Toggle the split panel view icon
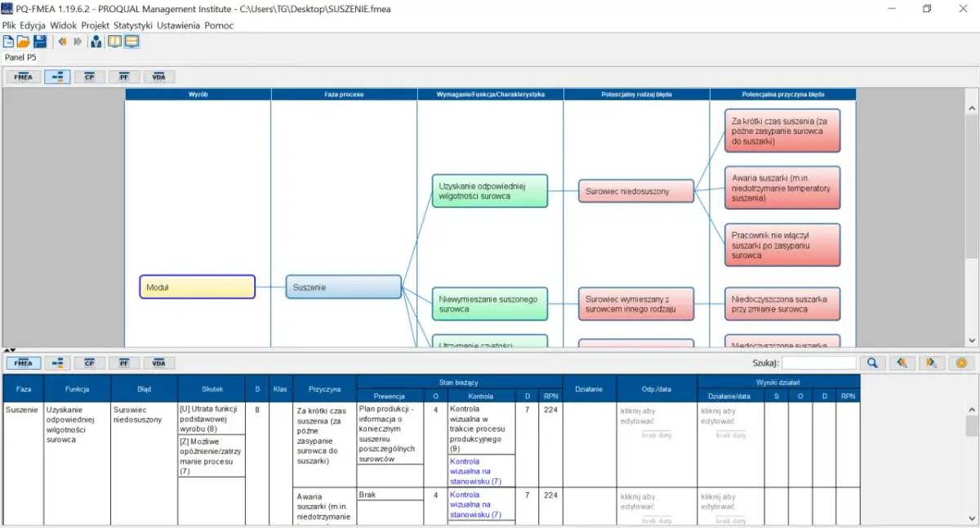 [131, 42]
